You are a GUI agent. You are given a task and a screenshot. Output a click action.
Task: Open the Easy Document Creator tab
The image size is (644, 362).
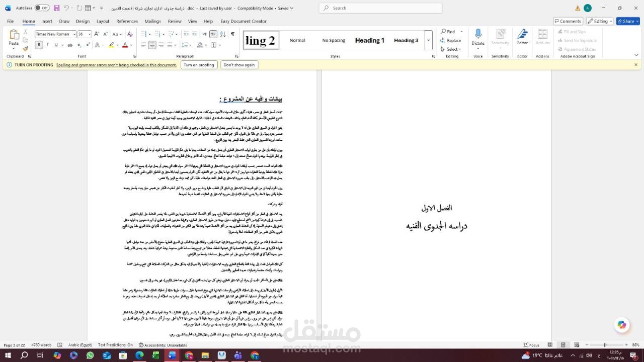(x=244, y=21)
